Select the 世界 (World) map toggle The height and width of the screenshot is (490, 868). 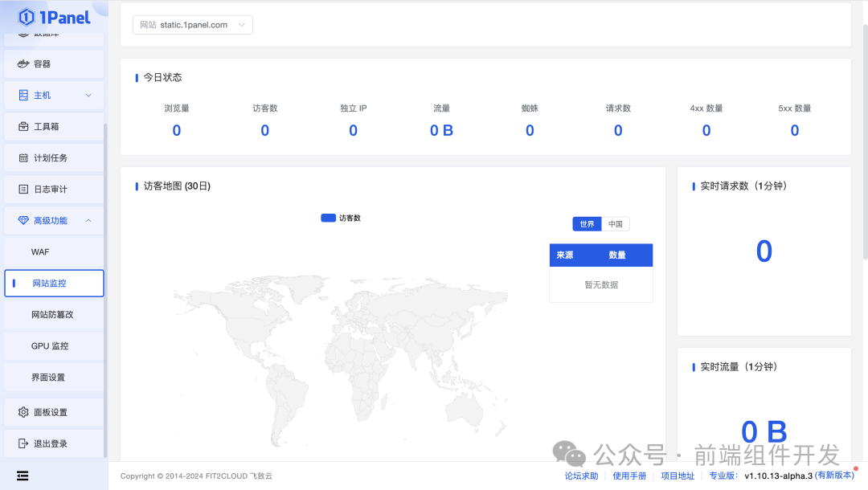(587, 223)
